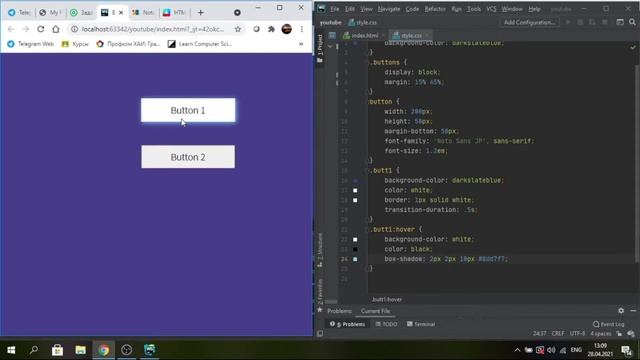Click the 24:37 line column indicator
640x360 pixels.
point(540,333)
